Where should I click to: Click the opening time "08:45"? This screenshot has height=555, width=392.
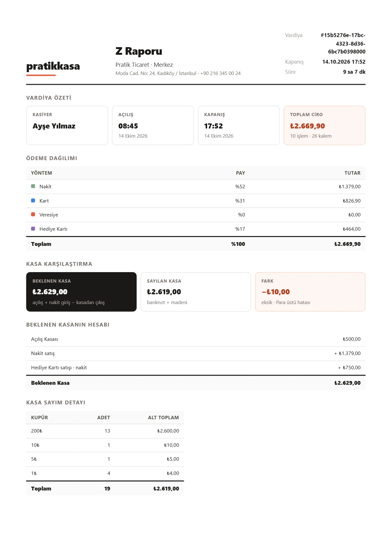[x=128, y=126]
